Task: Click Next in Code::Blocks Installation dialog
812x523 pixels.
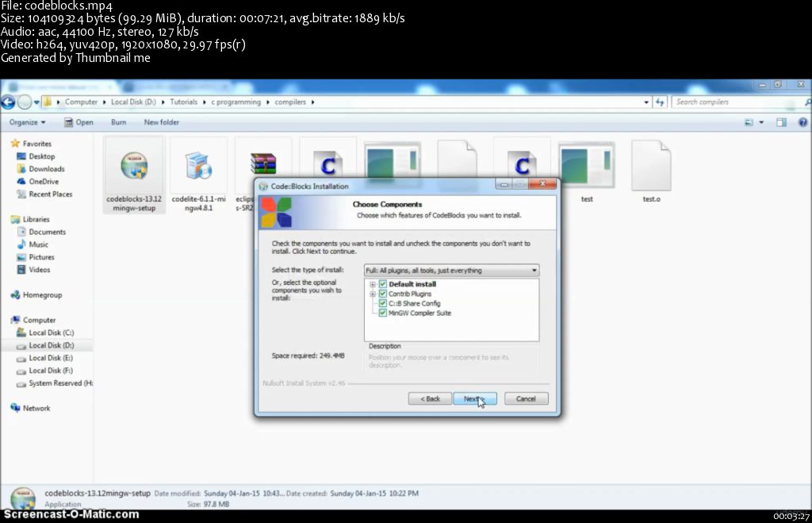Action: coord(475,398)
